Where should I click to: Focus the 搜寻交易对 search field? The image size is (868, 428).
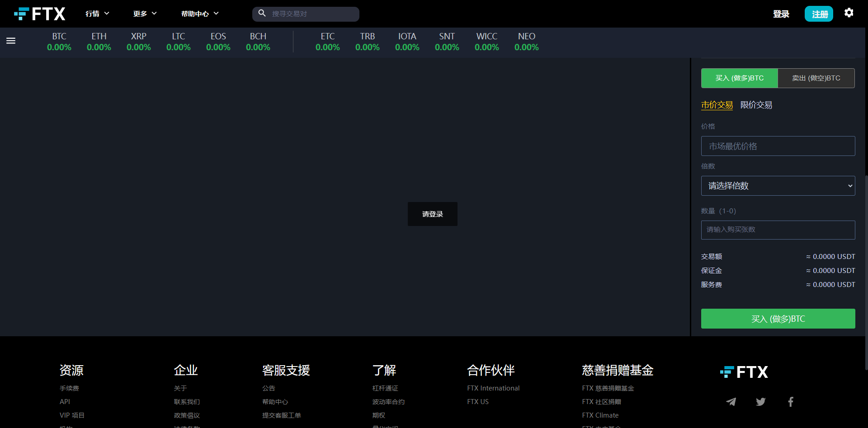click(x=306, y=14)
